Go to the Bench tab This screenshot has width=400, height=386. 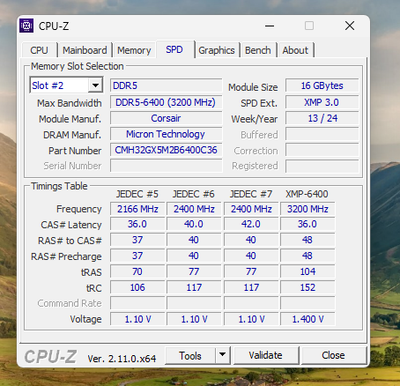pyautogui.click(x=258, y=50)
